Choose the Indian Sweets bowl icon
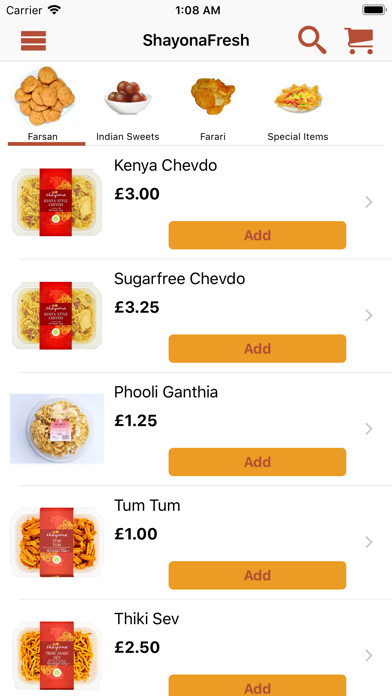This screenshot has width=392, height=696. (x=128, y=97)
